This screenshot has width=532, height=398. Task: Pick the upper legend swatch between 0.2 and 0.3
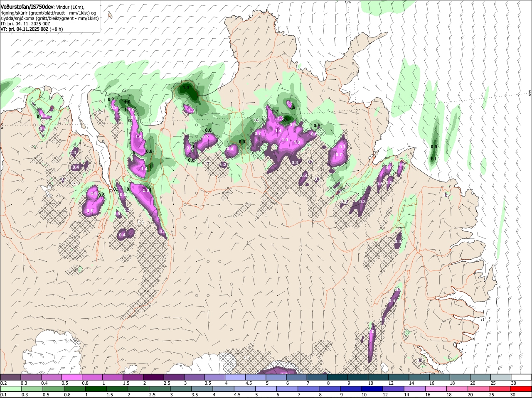coord(10,377)
